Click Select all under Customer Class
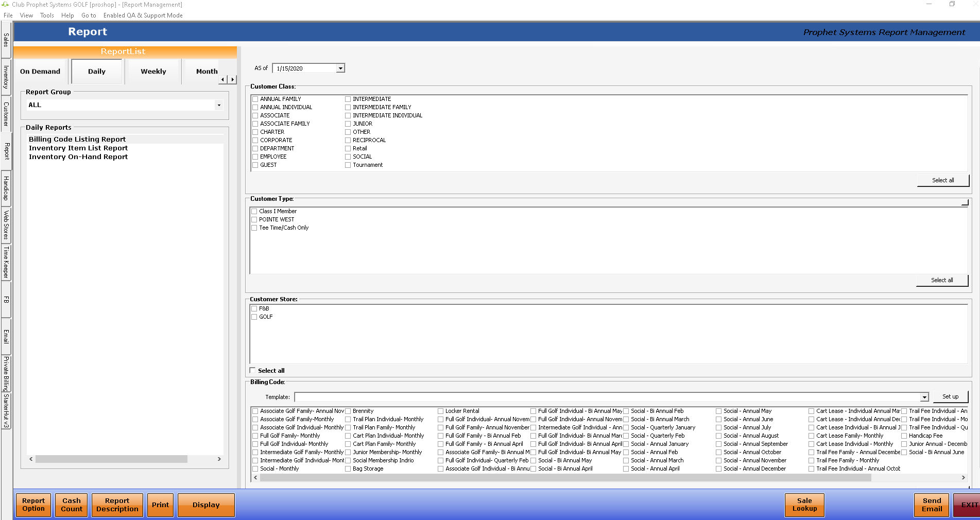The image size is (980, 520). click(x=942, y=181)
